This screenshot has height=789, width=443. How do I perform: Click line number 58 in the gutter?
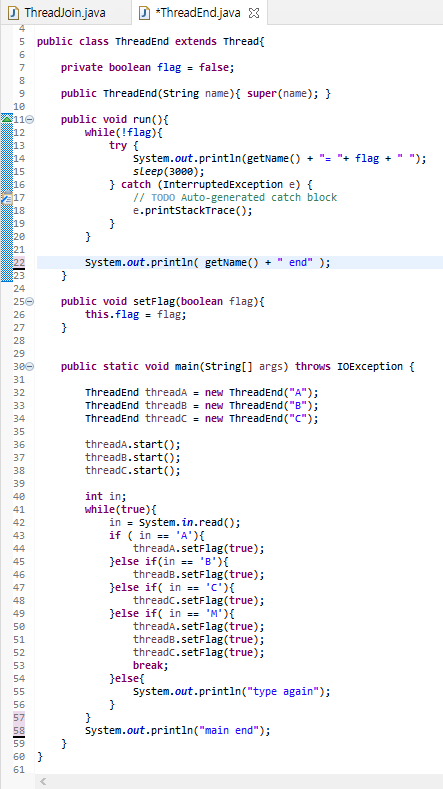point(19,731)
